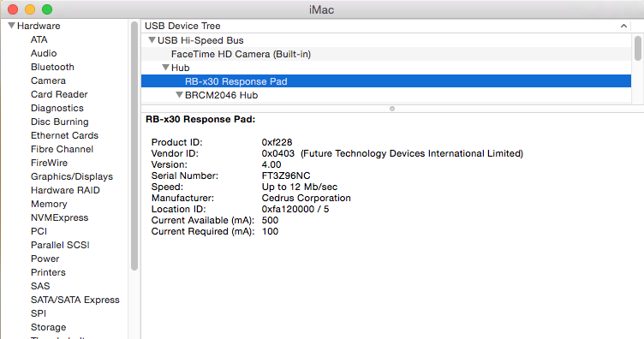Viewport: 644px width, 339px height.
Task: Select Camera in the Hardware list
Action: click(48, 80)
